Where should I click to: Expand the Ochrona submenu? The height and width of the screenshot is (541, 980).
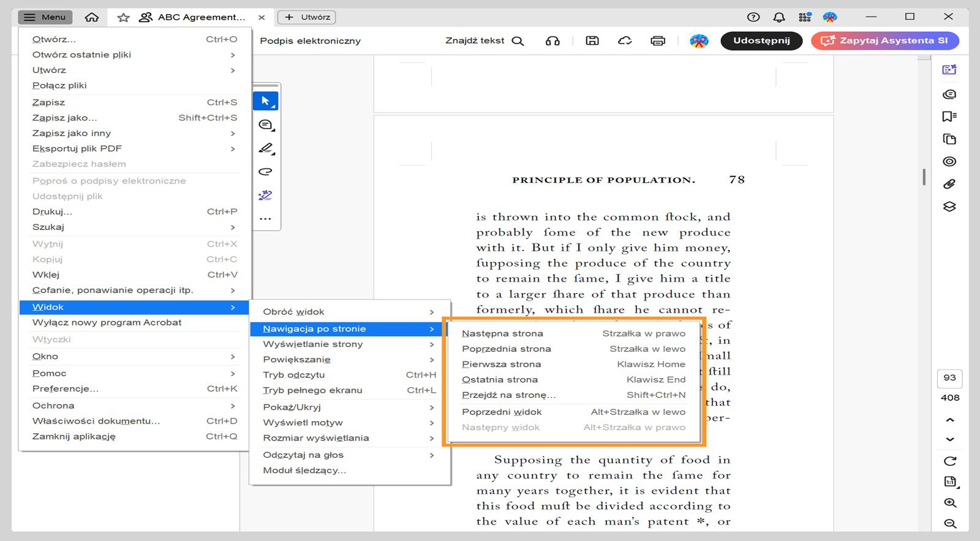(x=134, y=406)
